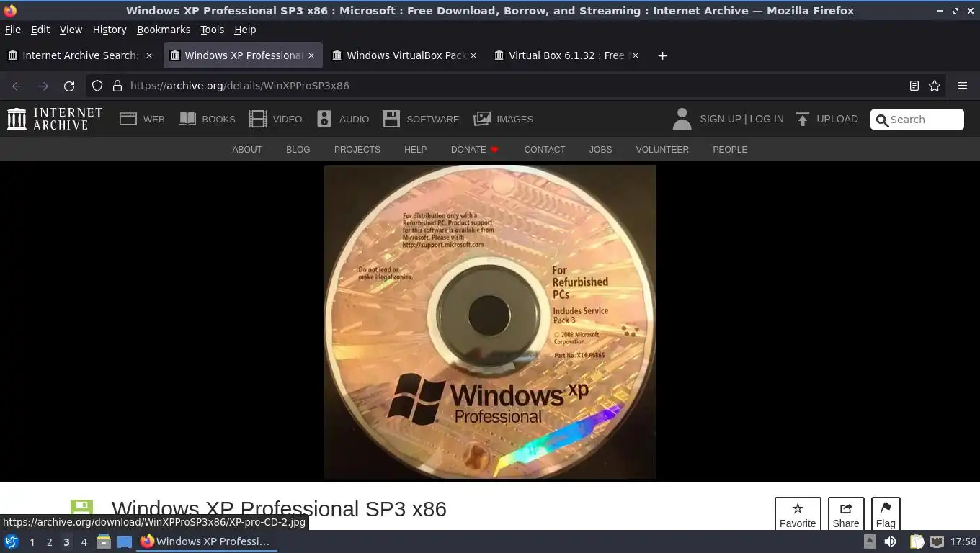Open the PROJECTS link
Screen dimensions: 980x553
pyautogui.click(x=357, y=149)
